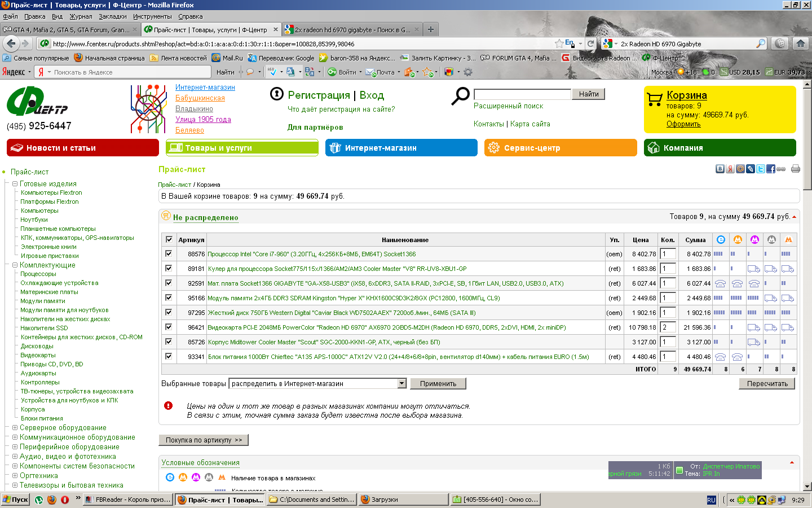This screenshot has height=508, width=812.
Task: Click the shopping cart icon in yellow box
Action: (655, 99)
